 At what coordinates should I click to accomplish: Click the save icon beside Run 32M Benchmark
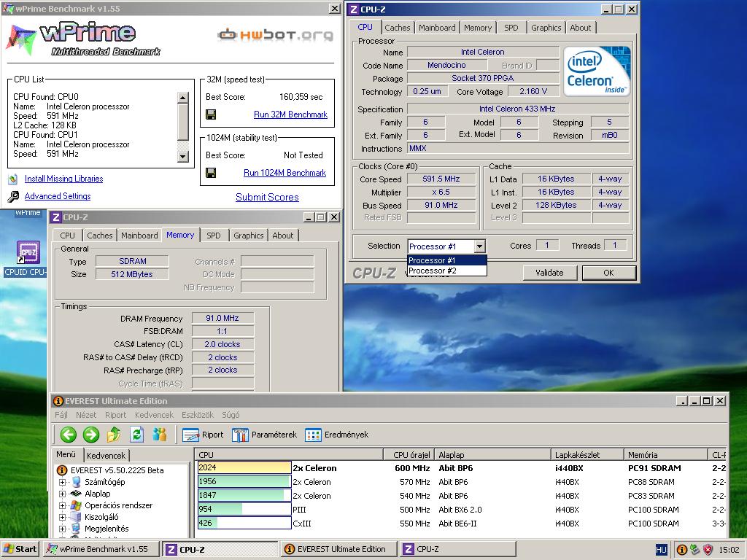tap(211, 114)
